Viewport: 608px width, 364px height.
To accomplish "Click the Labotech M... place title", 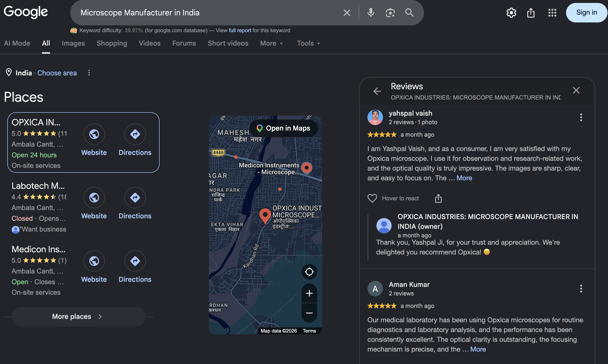I will 38,186.
